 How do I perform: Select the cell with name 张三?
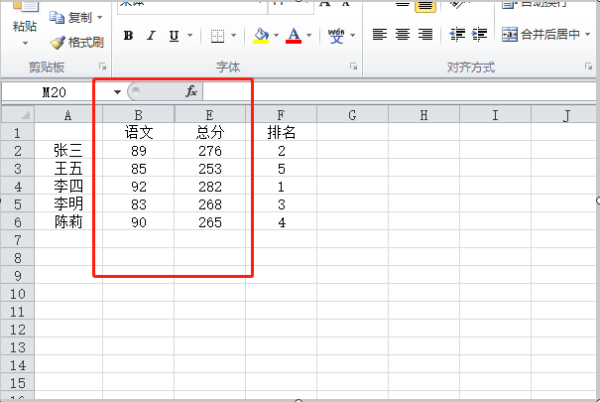(x=68, y=150)
